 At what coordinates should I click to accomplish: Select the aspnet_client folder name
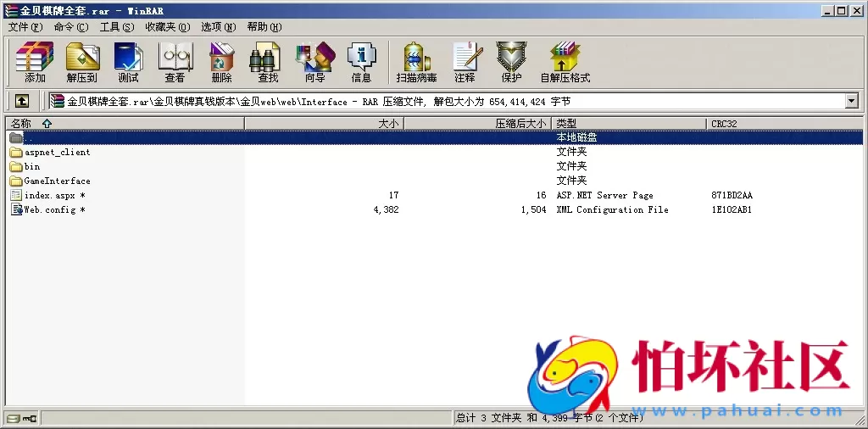pos(57,153)
